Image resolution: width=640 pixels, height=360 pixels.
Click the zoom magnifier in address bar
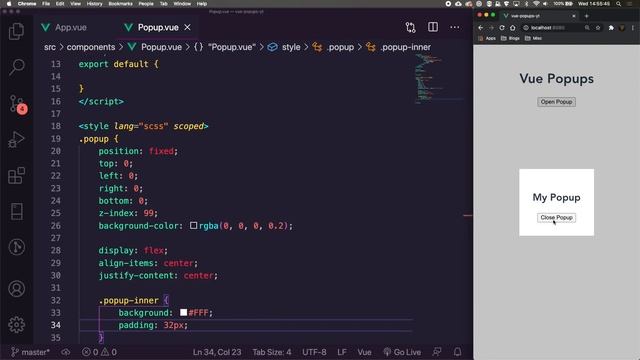point(587,28)
